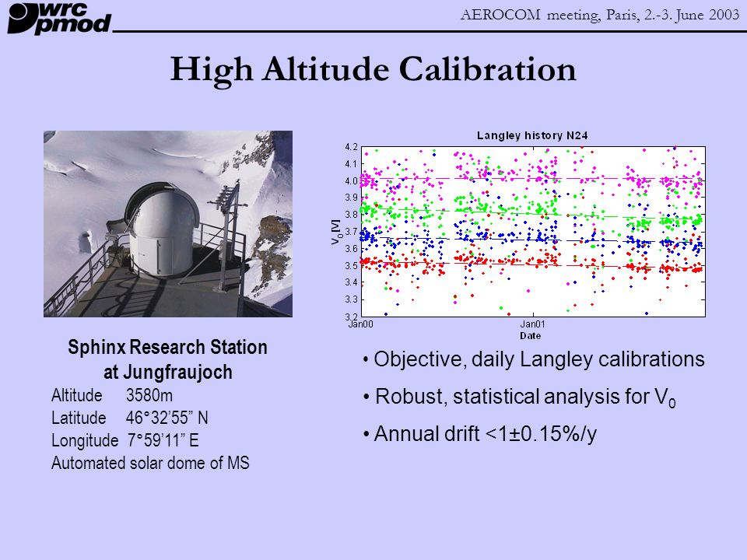
Task: Click the red dashed trend line
Action: pos(533,264)
